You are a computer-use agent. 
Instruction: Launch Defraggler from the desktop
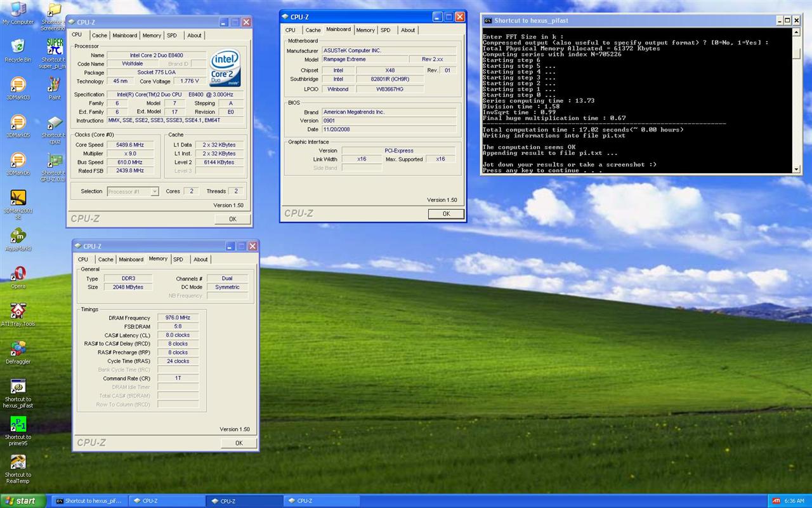[18, 349]
